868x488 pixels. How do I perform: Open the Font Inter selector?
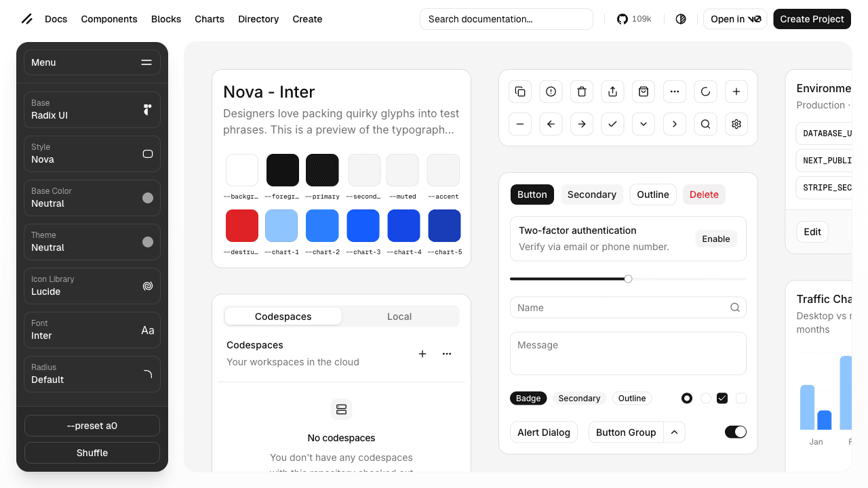[x=92, y=330]
